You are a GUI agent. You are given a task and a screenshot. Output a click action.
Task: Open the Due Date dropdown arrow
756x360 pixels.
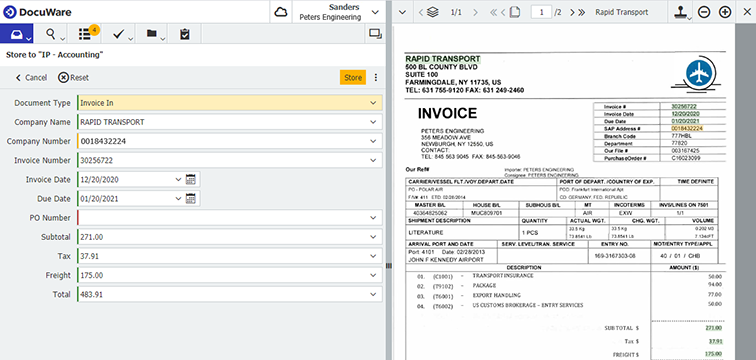tap(178, 199)
